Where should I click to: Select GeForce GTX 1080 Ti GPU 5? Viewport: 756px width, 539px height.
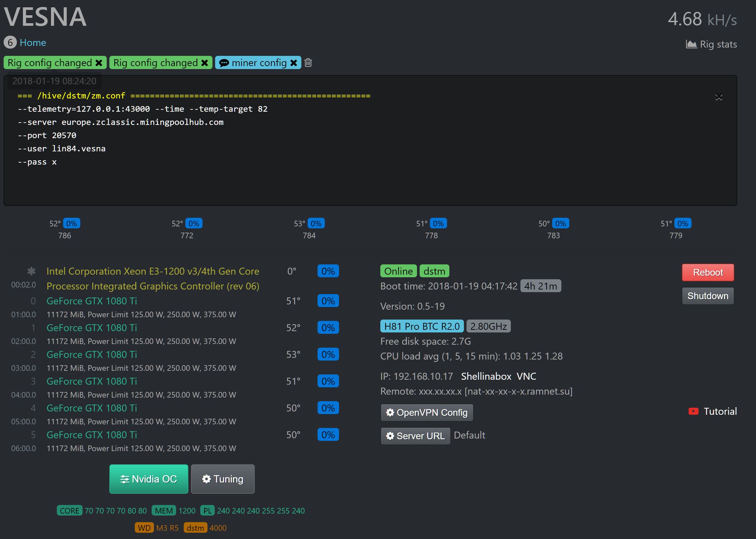[x=92, y=435]
